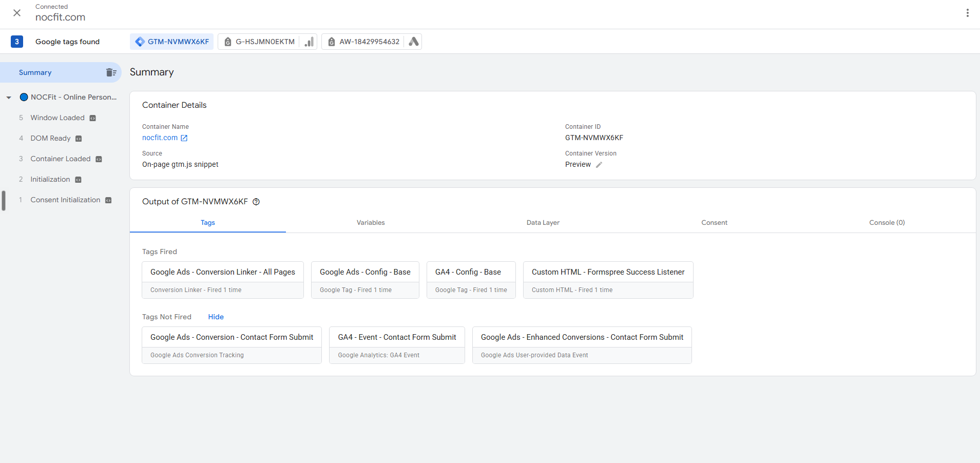Image resolution: width=980 pixels, height=463 pixels.
Task: Open the Custom HTML - Formspree Success Listener tag
Action: [608, 280]
